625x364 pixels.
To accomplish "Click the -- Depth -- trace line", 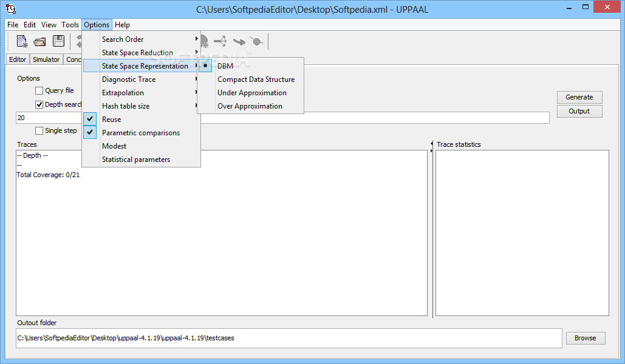I will 32,155.
